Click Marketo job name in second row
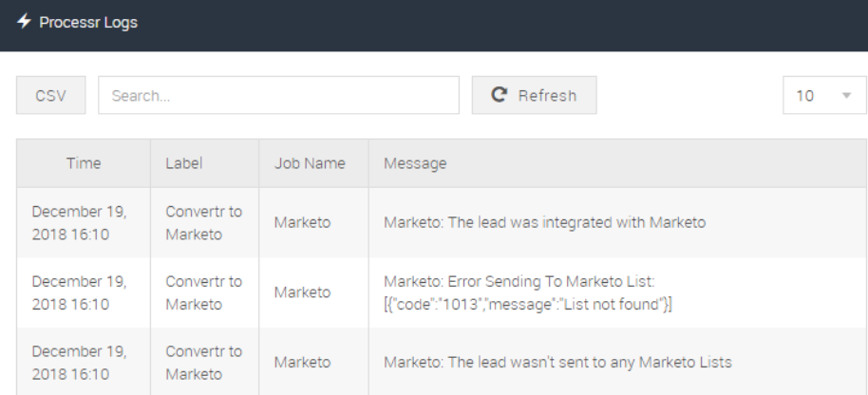Screen dimensions: 868x395 click(302, 292)
